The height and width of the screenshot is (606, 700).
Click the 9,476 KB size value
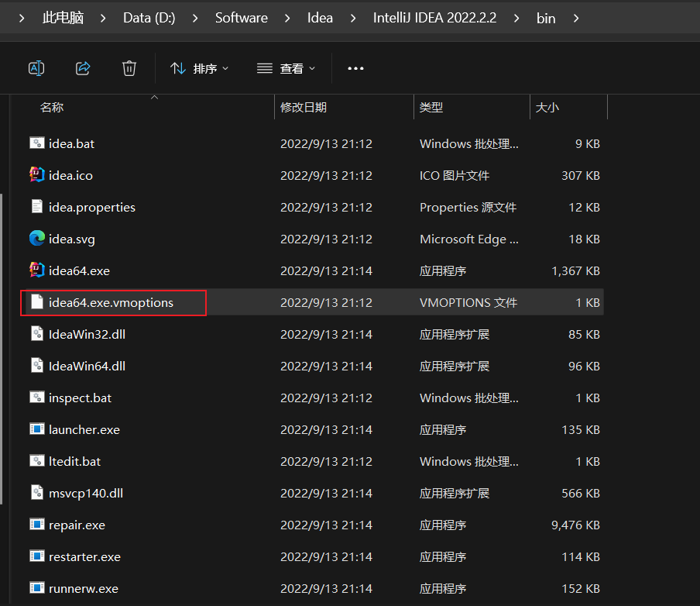click(x=575, y=525)
